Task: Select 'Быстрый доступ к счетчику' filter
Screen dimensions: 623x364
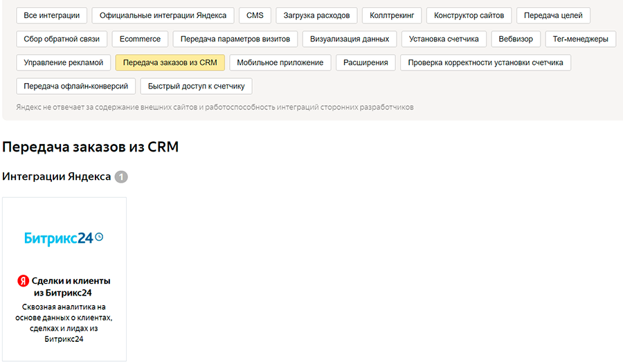Action: (196, 86)
